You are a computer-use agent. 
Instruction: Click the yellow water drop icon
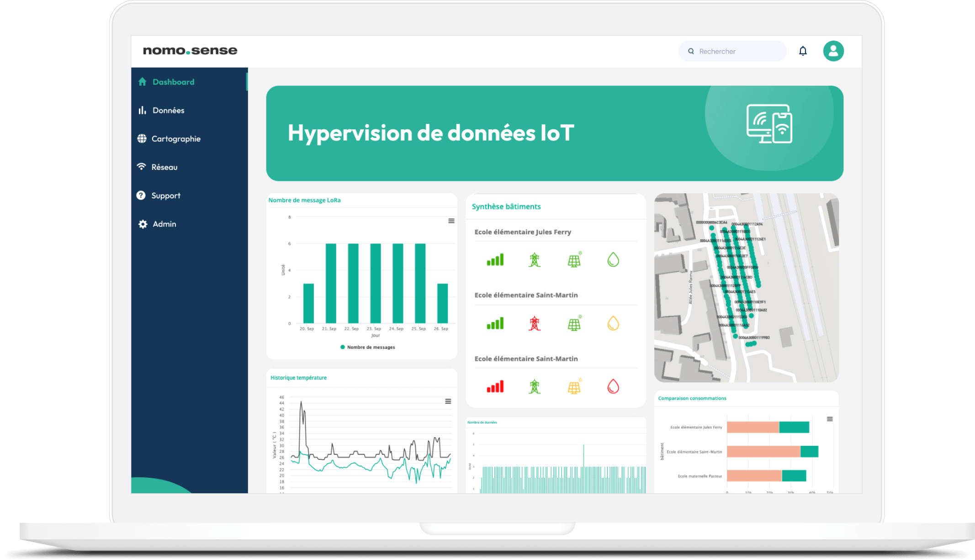(613, 323)
